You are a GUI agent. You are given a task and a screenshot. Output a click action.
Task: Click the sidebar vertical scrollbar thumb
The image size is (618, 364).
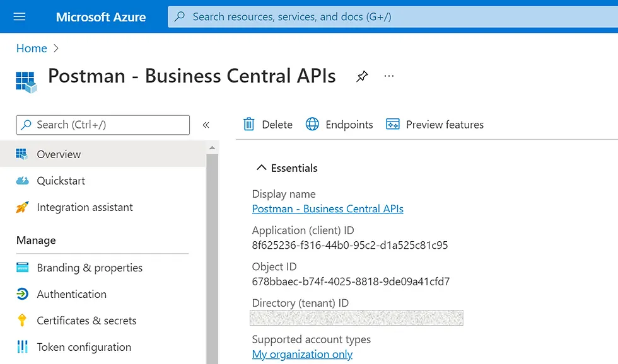click(x=212, y=259)
